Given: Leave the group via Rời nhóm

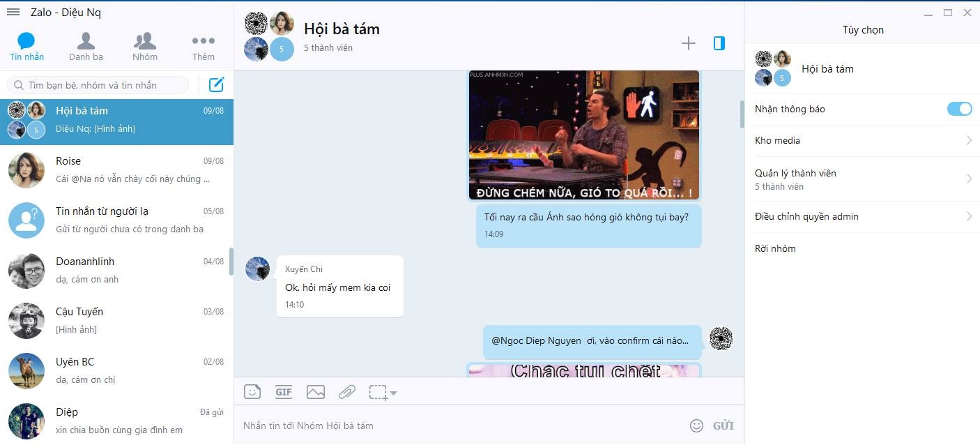Looking at the screenshot, I should 774,248.
